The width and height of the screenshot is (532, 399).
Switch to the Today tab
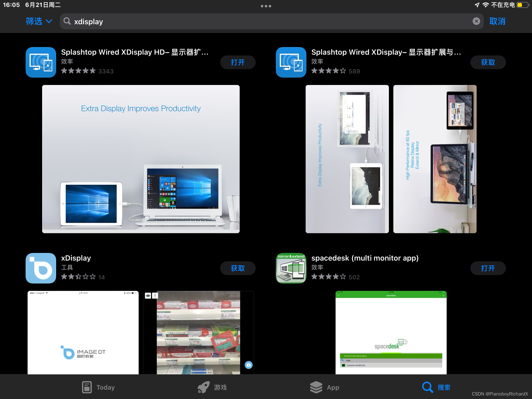(x=98, y=387)
